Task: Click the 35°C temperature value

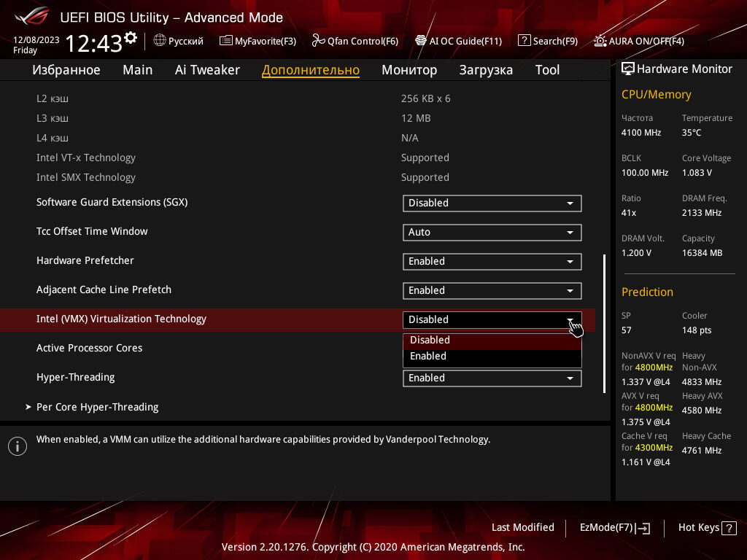Action: tap(692, 133)
